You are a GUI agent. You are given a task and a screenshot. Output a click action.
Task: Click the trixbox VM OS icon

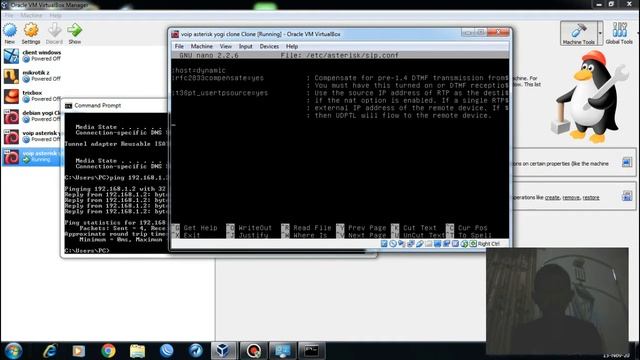[x=11, y=96]
